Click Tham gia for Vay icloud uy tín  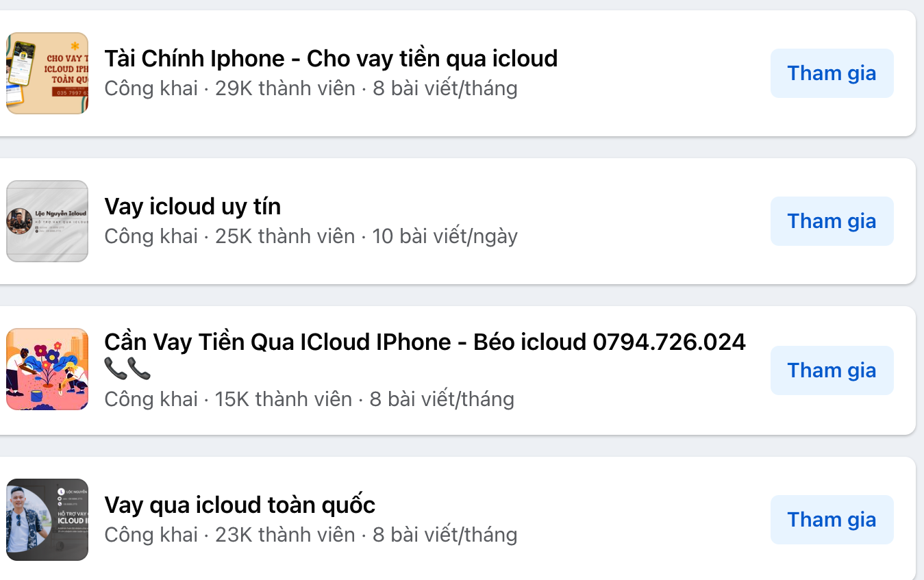[832, 221]
